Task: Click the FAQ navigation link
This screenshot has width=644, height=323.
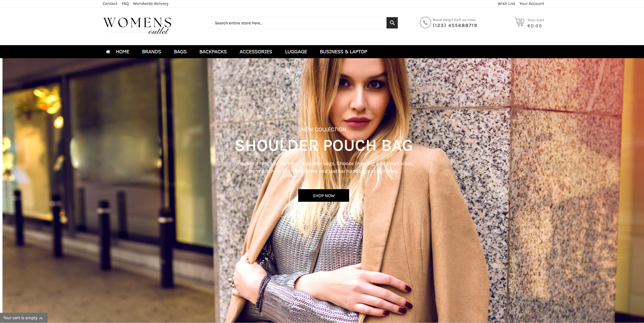Action: tap(125, 4)
